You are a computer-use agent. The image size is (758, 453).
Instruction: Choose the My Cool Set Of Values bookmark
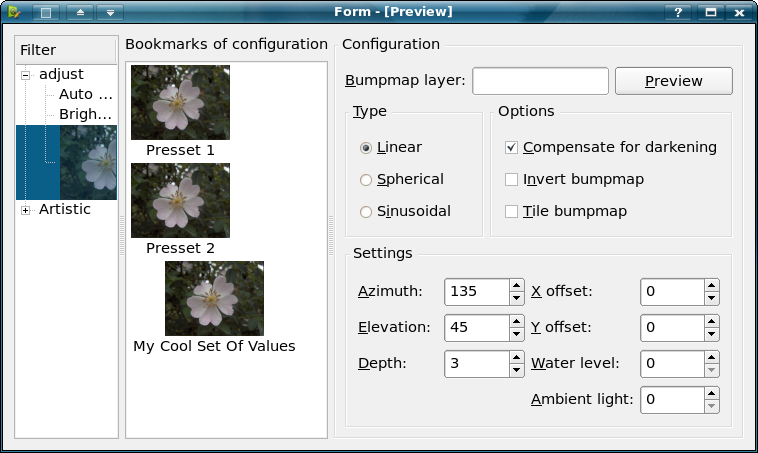pos(214,298)
